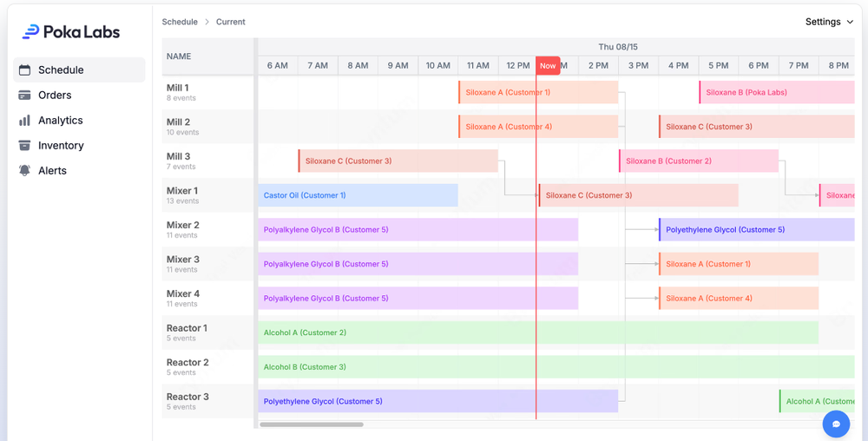
Task: Open Polyalkylene Glycol B event on Mixer 3
Action: [x=418, y=264]
